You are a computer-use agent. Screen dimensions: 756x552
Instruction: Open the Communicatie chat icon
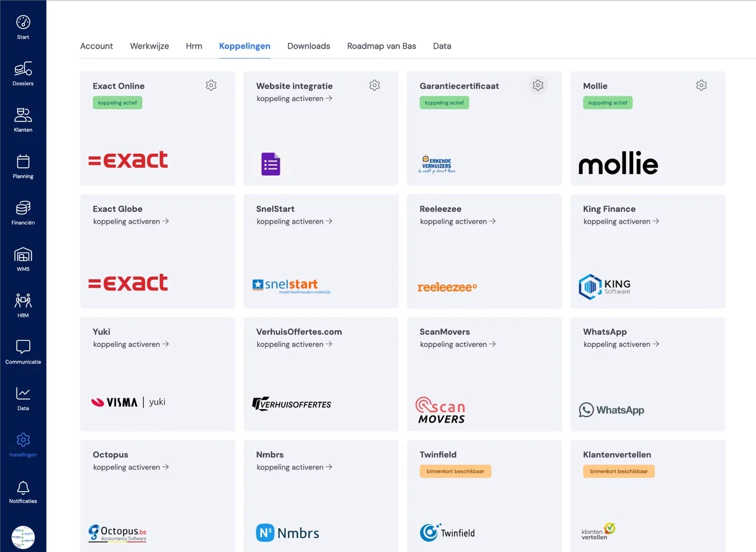(23, 347)
